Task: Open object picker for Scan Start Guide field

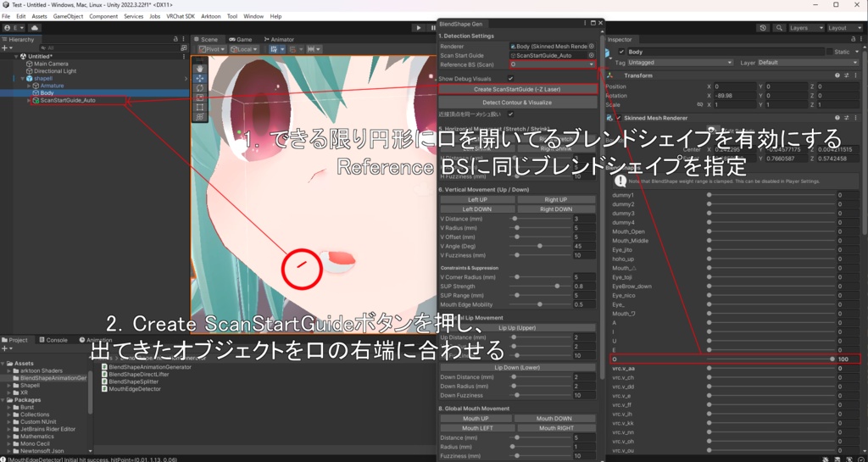Action: (591, 55)
